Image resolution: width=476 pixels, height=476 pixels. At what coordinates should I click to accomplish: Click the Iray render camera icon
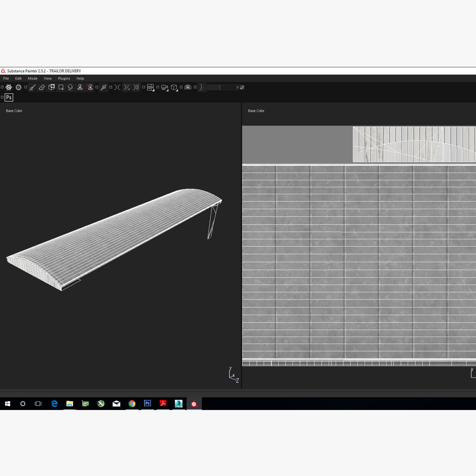(188, 87)
